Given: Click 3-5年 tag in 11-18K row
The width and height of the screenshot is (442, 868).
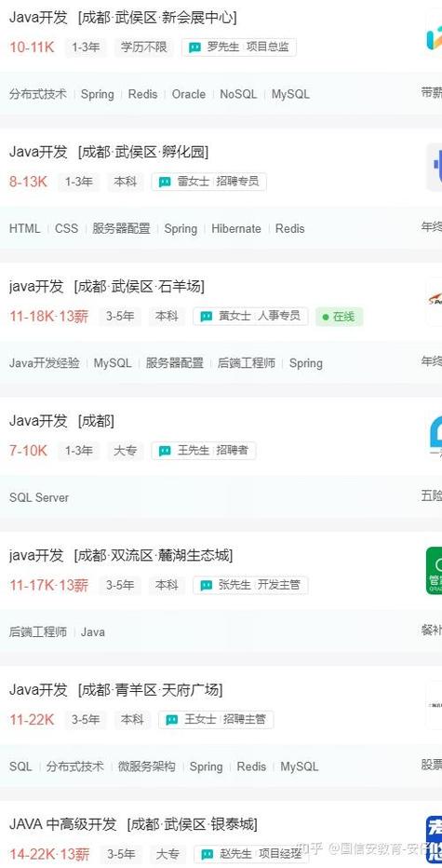Looking at the screenshot, I should coord(120,317).
